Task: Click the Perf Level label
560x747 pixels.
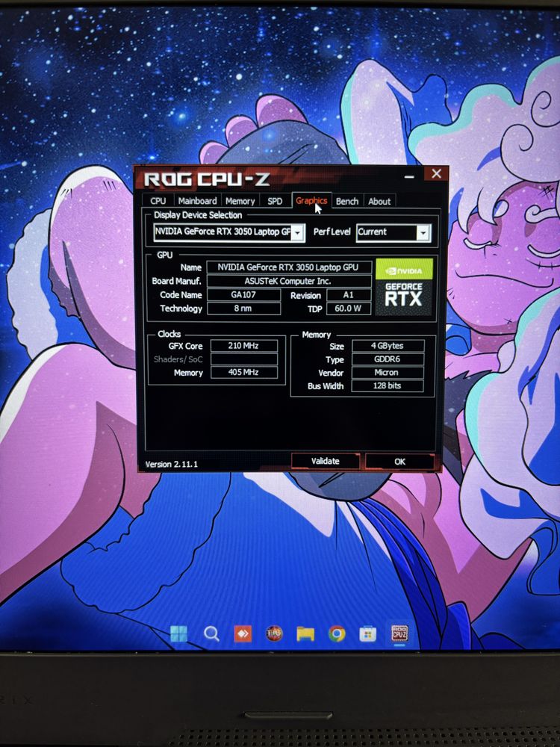Action: [x=332, y=232]
